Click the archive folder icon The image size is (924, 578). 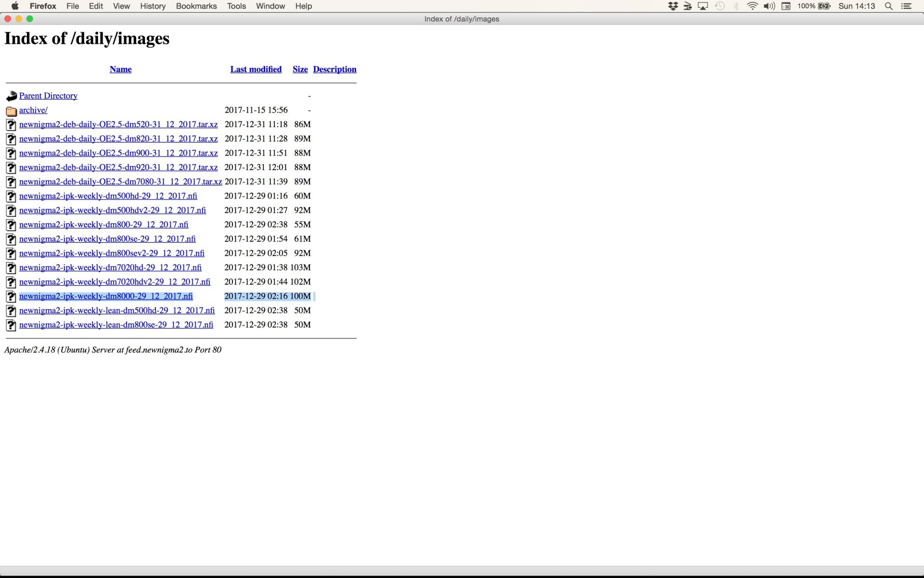tap(11, 111)
